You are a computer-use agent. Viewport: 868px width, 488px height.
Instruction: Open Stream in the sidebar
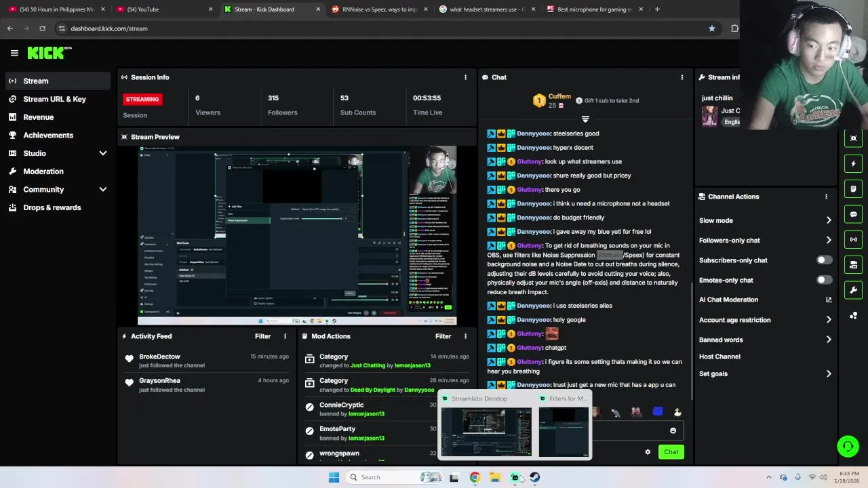pyautogui.click(x=57, y=81)
